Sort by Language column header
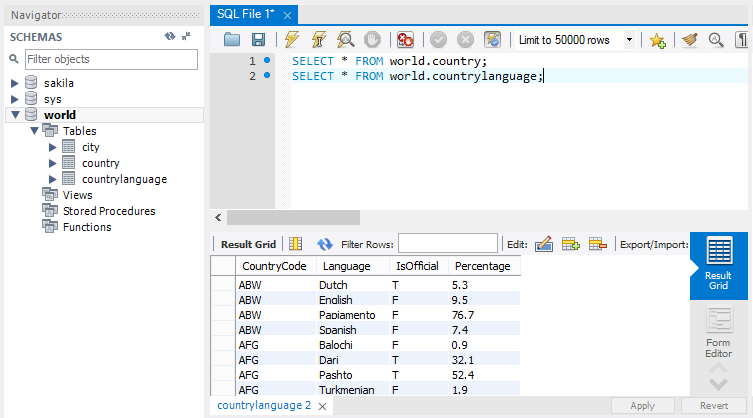Screen dimensions: 753x418 [352, 266]
